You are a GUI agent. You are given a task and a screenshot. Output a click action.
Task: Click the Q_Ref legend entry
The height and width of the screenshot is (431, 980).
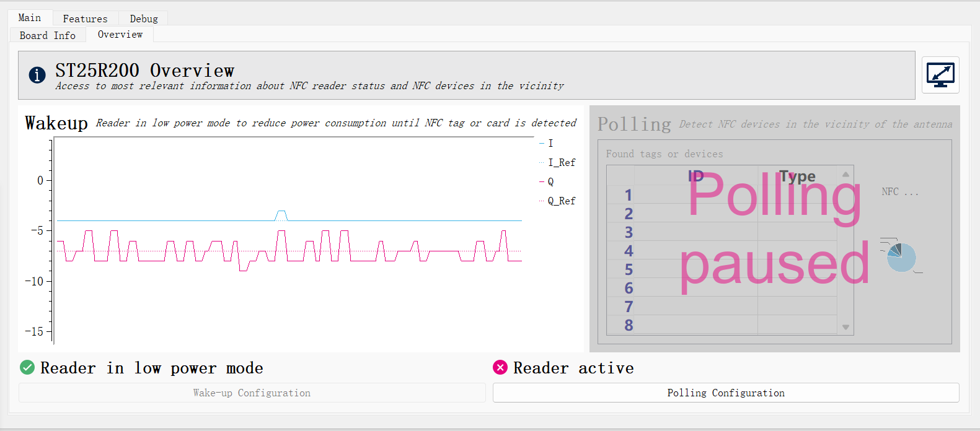pyautogui.click(x=557, y=201)
